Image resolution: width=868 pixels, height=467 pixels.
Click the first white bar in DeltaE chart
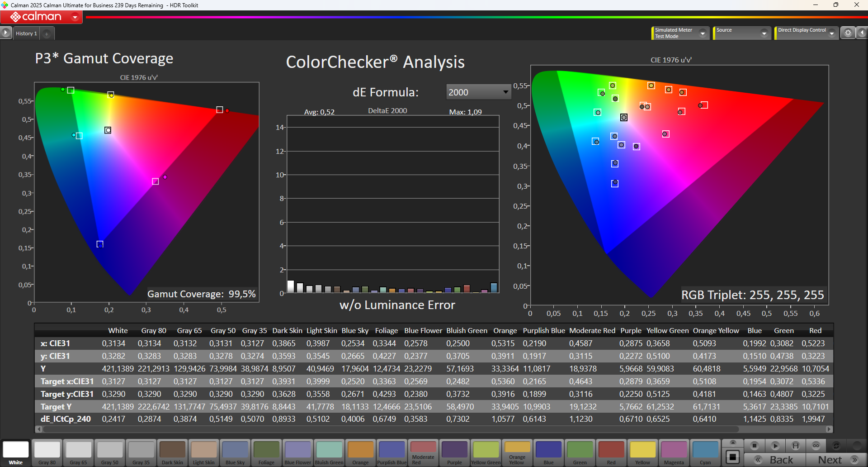tap(291, 286)
